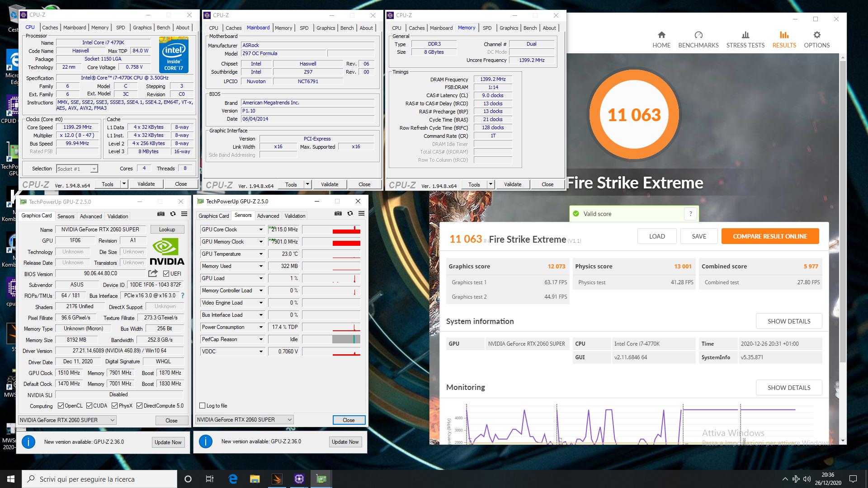Open 3DMark taskbar icon
868x488 pixels.
pos(277,479)
